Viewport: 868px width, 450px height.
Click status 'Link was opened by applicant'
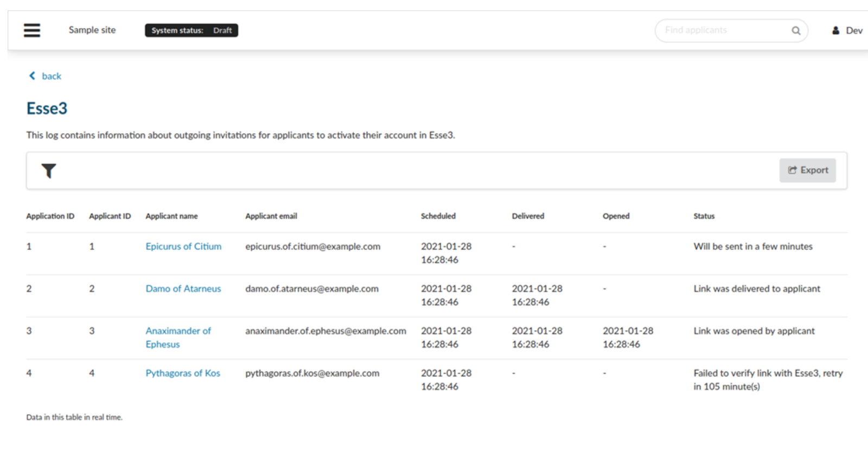[x=754, y=331]
